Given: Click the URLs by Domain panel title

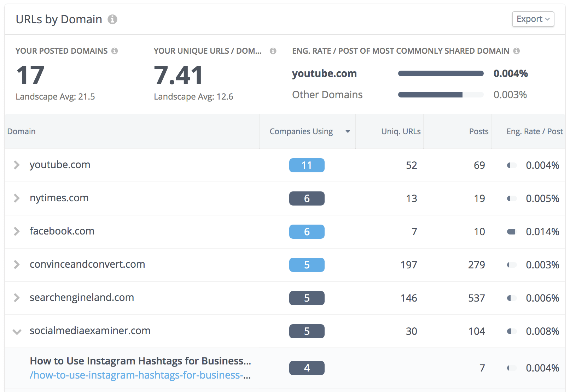Looking at the screenshot, I should tap(59, 19).
